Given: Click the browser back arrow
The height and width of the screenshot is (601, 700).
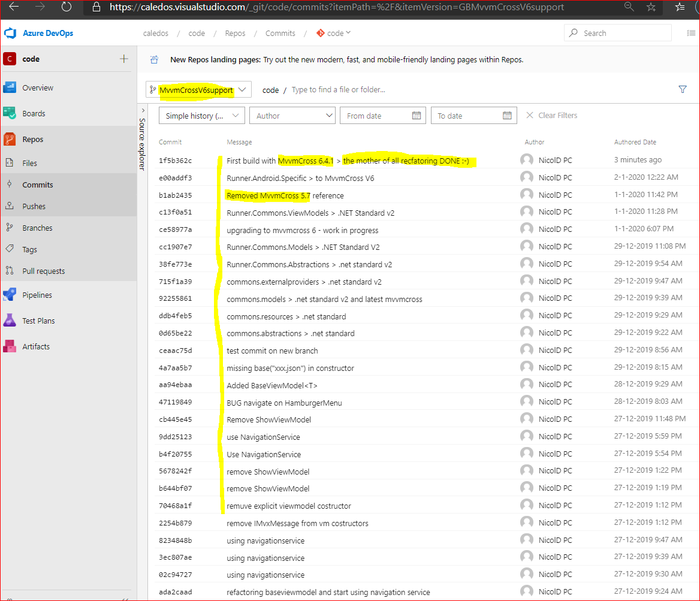Looking at the screenshot, I should (x=14, y=7).
